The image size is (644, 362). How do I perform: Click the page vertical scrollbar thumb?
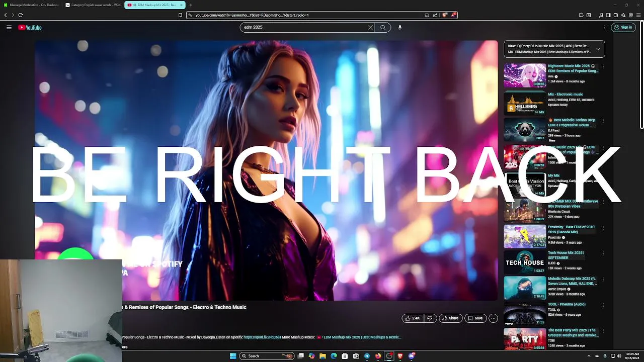coord(641,75)
